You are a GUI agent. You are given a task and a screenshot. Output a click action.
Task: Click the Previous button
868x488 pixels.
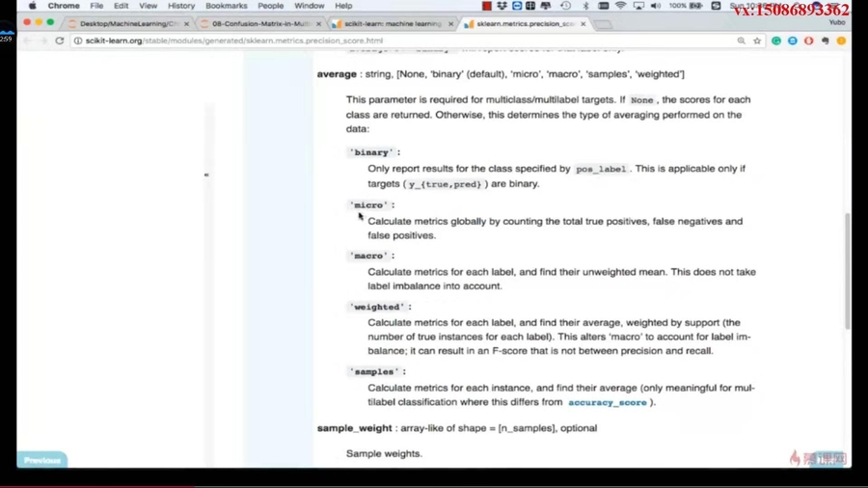click(42, 460)
